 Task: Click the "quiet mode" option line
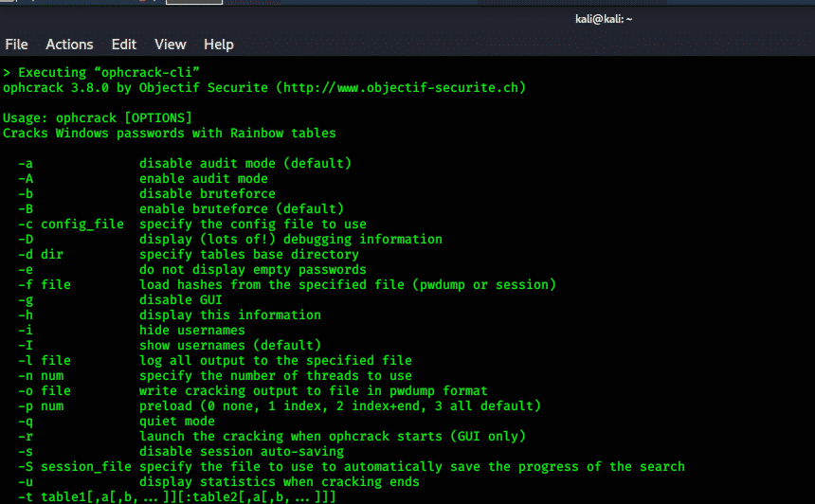pyautogui.click(x=176, y=422)
